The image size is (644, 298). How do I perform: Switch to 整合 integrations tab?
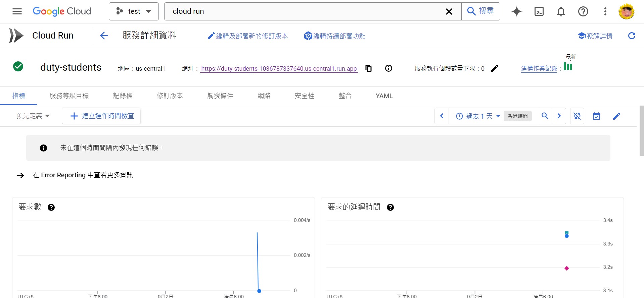coord(345,96)
